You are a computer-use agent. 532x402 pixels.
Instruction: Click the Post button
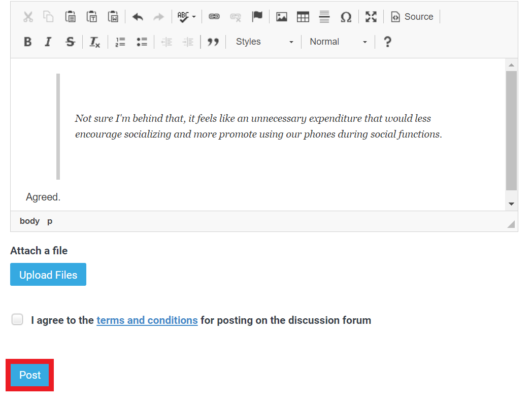point(30,375)
